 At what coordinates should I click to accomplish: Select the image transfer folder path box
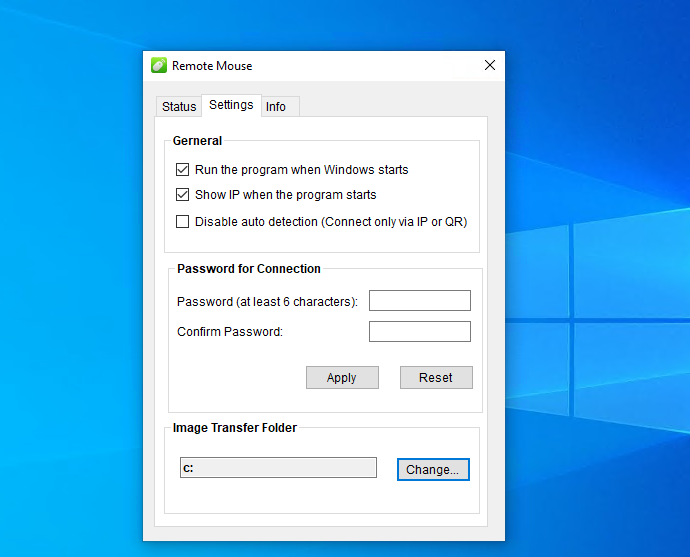(x=278, y=468)
